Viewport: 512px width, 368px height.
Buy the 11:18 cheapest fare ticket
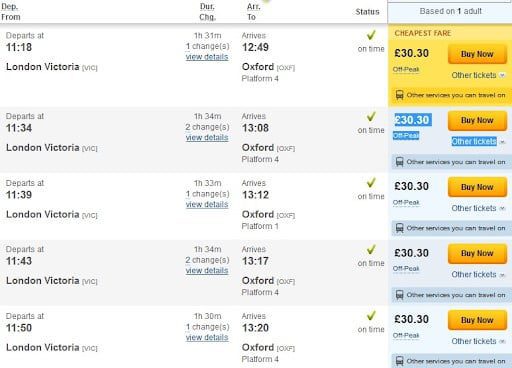(477, 54)
